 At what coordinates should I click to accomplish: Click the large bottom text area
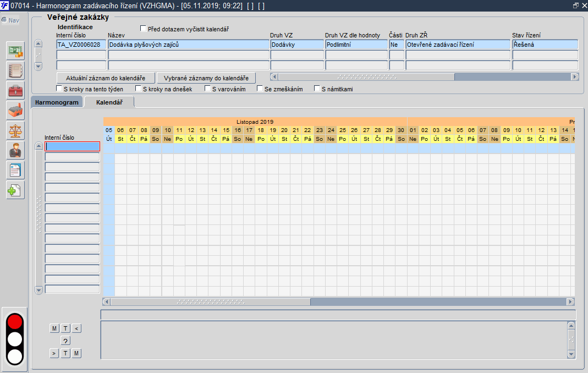[x=334, y=340]
